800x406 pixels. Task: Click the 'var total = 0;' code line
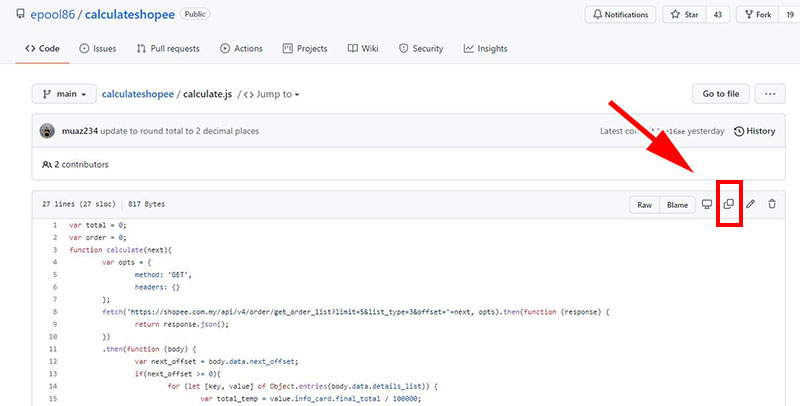[x=97, y=225]
